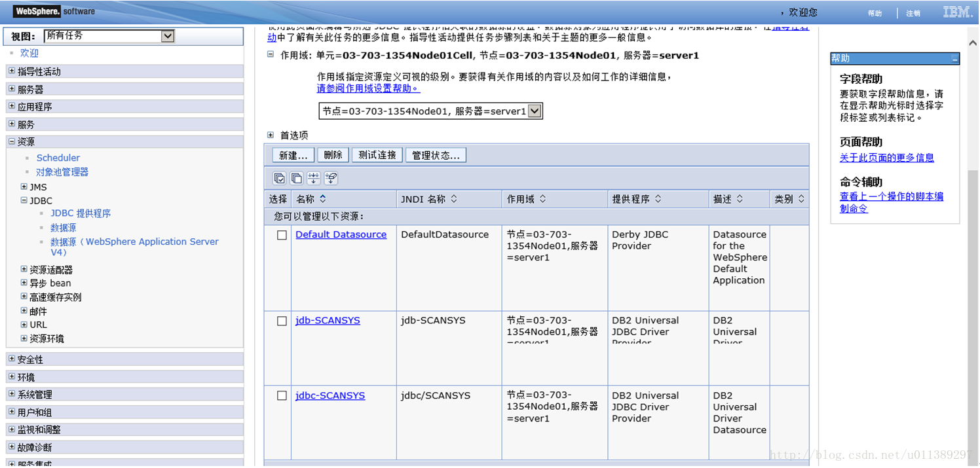980x468 pixels.
Task: Open Scheduler in resources tree
Action: pos(58,158)
